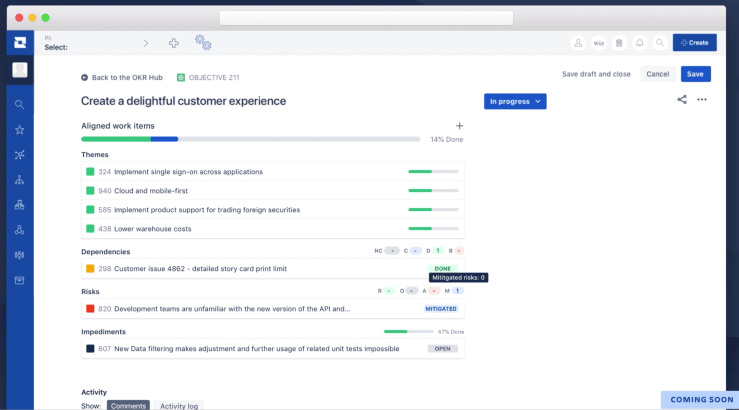
Task: Open the wiz button in the top bar
Action: point(598,43)
